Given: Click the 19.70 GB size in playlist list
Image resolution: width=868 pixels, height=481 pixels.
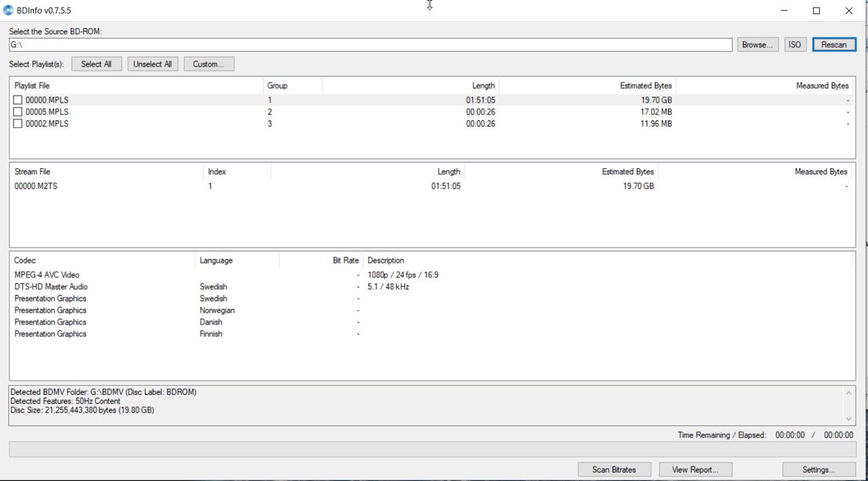Looking at the screenshot, I should click(x=656, y=100).
